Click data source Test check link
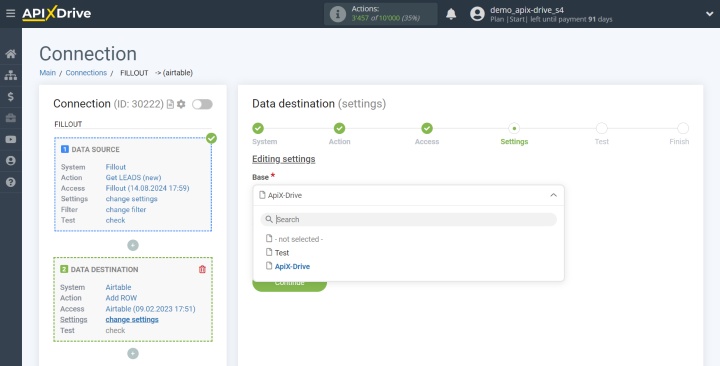 coord(115,220)
